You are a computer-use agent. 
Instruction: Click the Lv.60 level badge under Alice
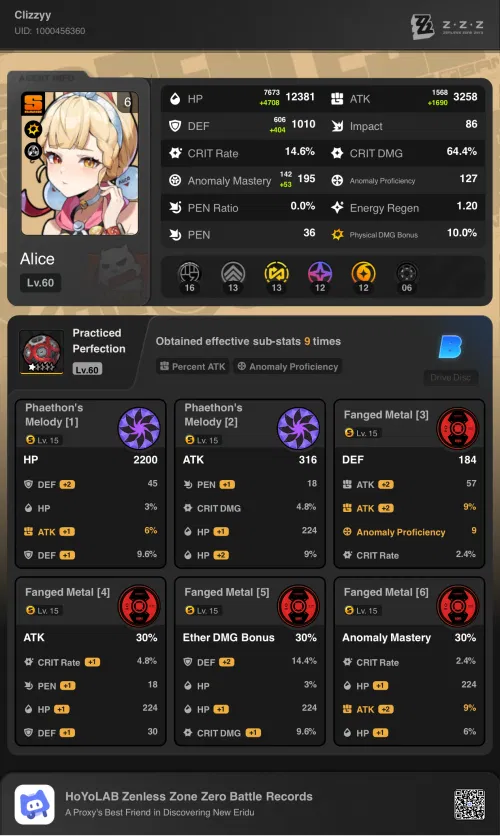pyautogui.click(x=41, y=283)
